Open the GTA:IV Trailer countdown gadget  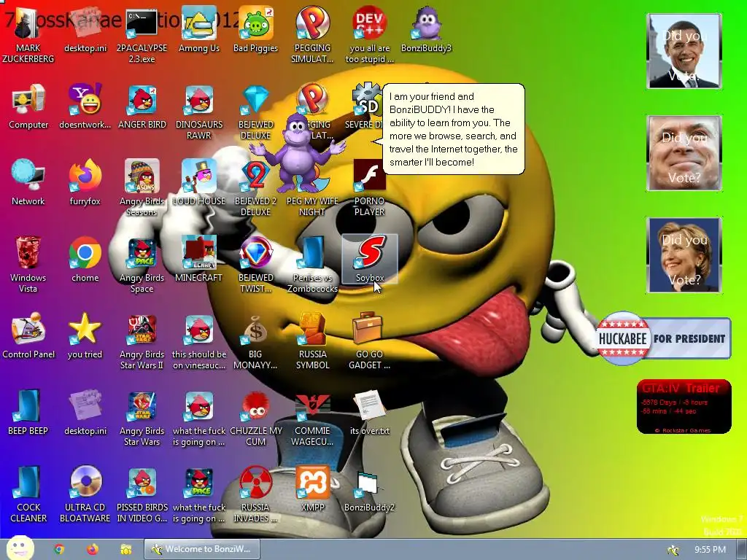point(684,406)
